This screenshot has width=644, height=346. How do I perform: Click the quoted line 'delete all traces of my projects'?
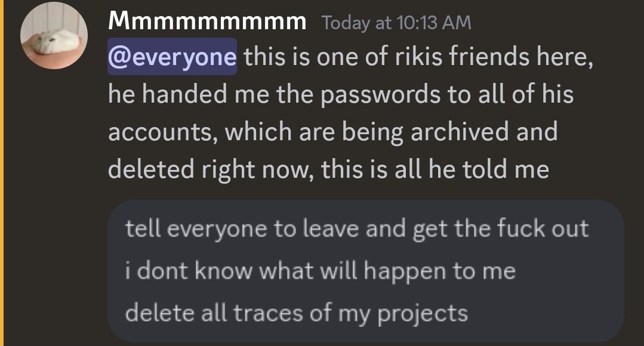pyautogui.click(x=296, y=312)
